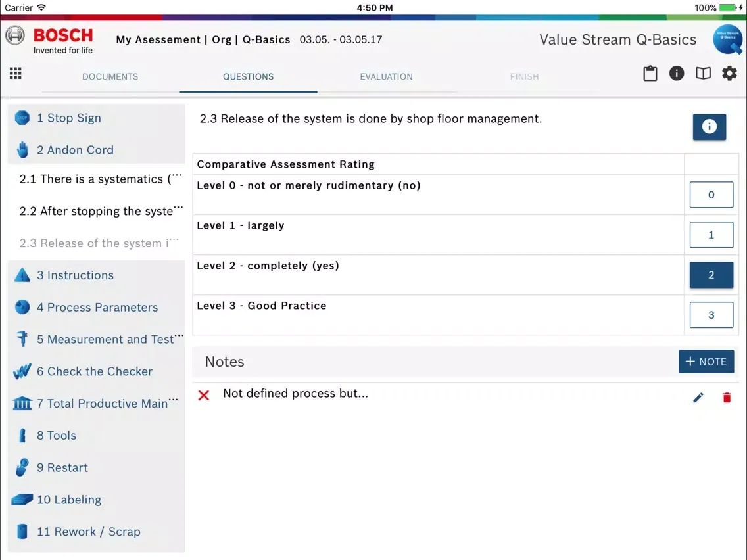Open the apps grid menu icon

(16, 74)
